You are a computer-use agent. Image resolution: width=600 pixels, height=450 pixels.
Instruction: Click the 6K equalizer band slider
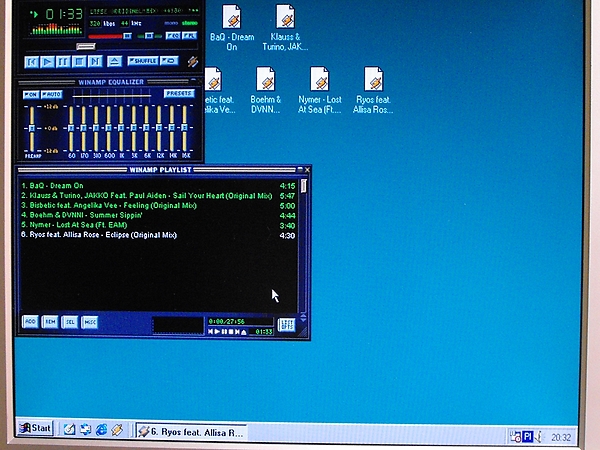[x=147, y=128]
